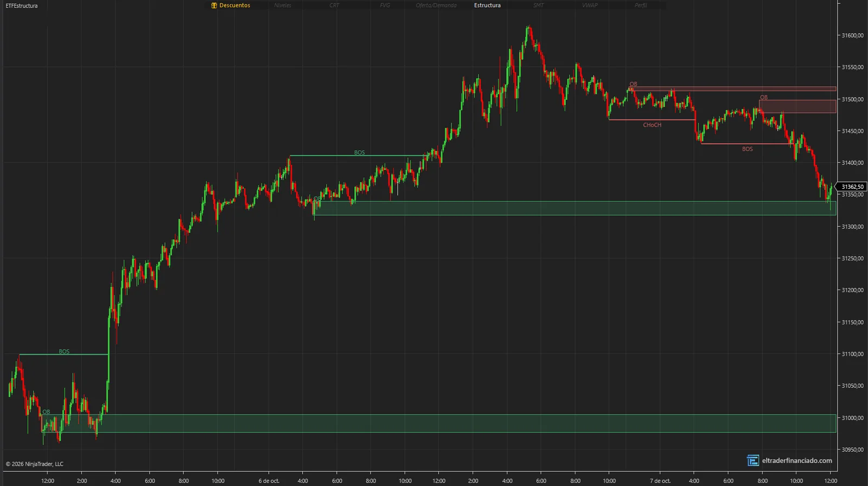The image size is (868, 486).
Task: Click the NinjaTrader, LLC copyright text
Action: pos(35,464)
